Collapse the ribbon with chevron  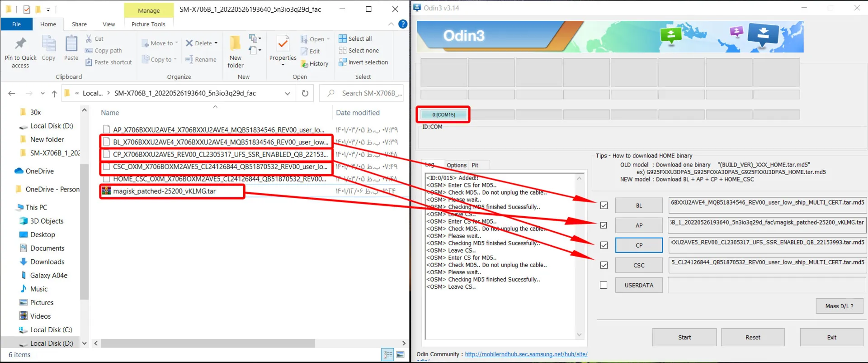391,24
